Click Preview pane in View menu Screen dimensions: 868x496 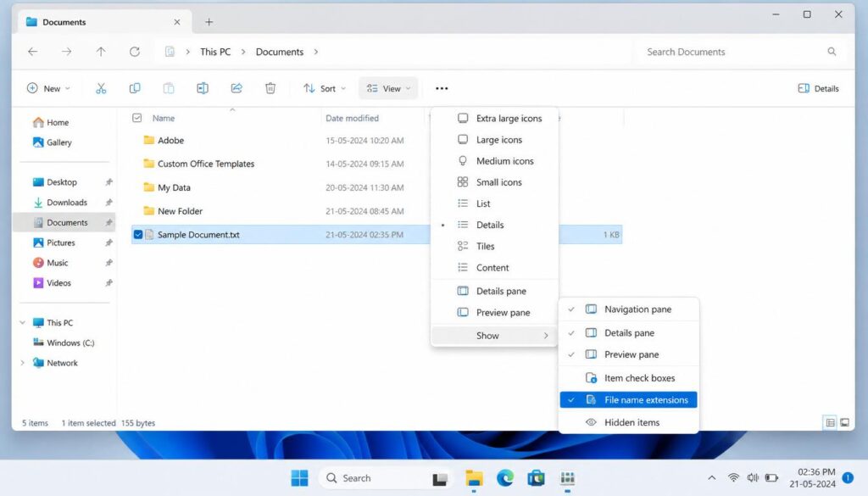(x=494, y=313)
